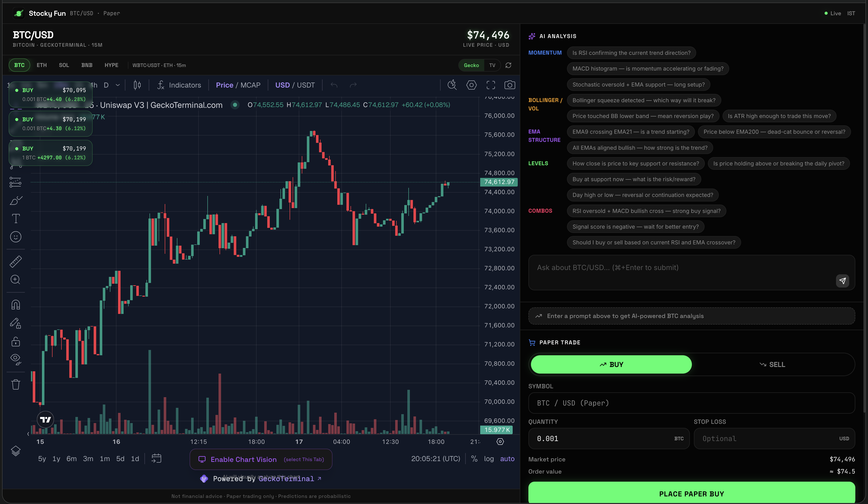Image resolution: width=868 pixels, height=504 pixels.
Task: Open the timeframe dropdown next to D
Action: 118,85
